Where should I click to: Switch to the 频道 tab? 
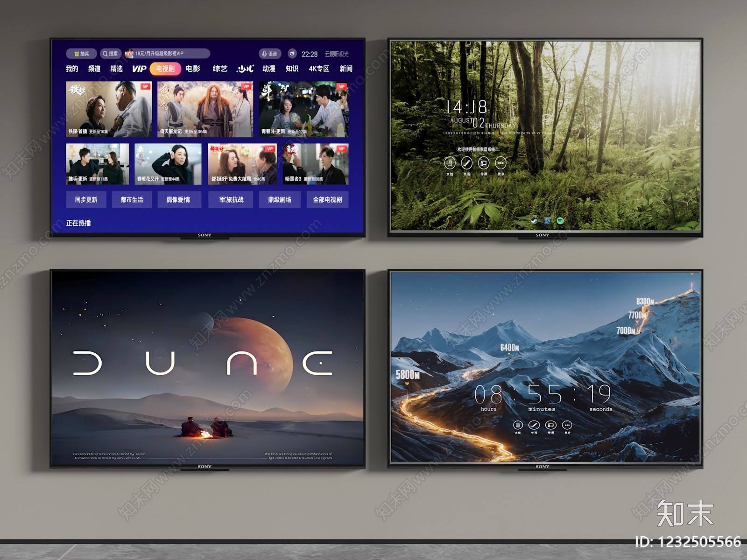[x=94, y=69]
